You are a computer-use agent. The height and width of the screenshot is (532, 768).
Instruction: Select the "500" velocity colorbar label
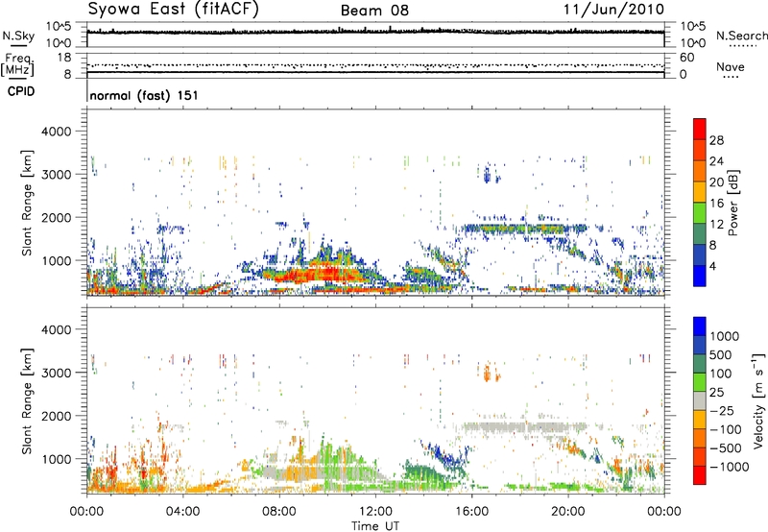point(723,355)
